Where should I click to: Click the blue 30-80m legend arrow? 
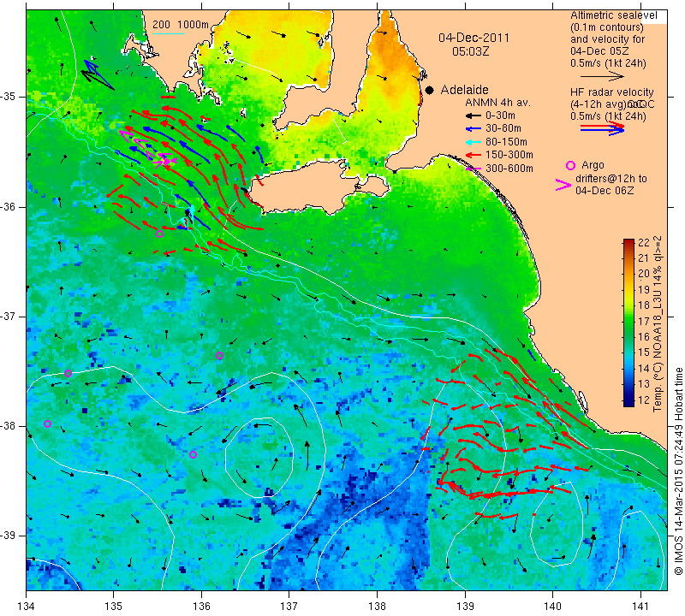click(473, 129)
